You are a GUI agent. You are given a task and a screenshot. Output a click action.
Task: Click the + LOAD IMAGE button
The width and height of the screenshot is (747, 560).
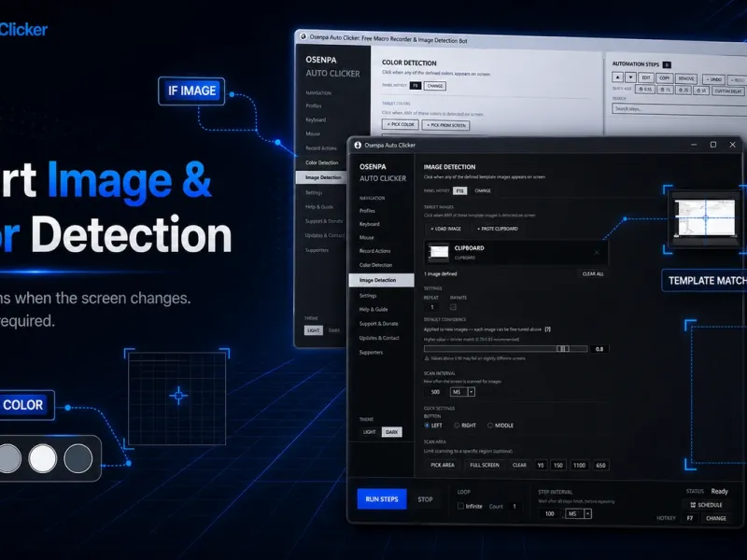click(446, 229)
